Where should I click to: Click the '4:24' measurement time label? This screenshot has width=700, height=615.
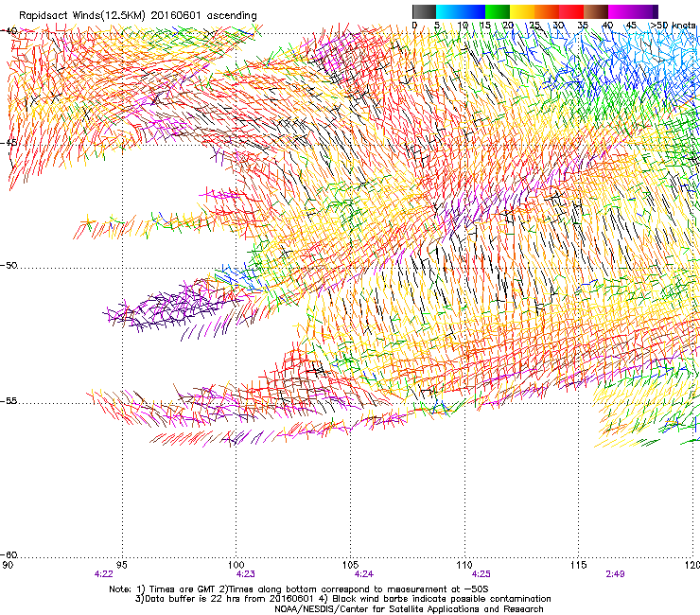click(364, 574)
